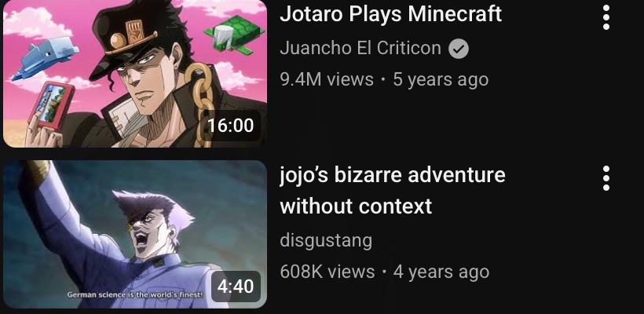Visit the disgustang channel

point(326,240)
